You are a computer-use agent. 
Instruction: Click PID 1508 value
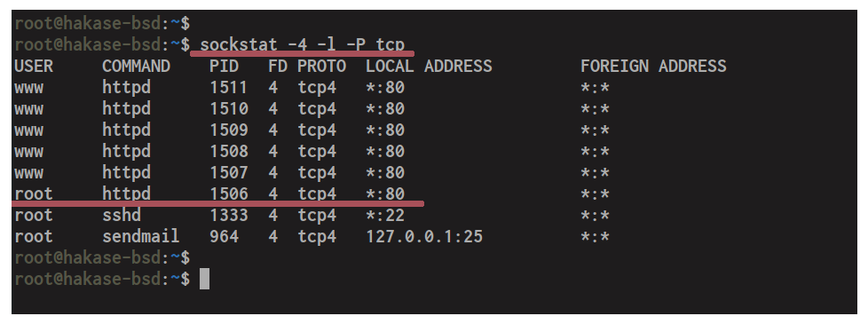pos(229,152)
